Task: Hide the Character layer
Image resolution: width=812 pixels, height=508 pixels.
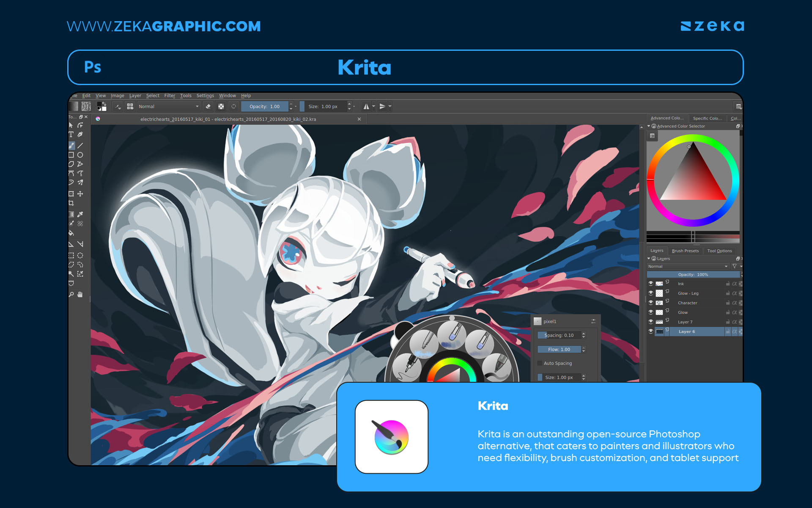Action: tap(652, 303)
